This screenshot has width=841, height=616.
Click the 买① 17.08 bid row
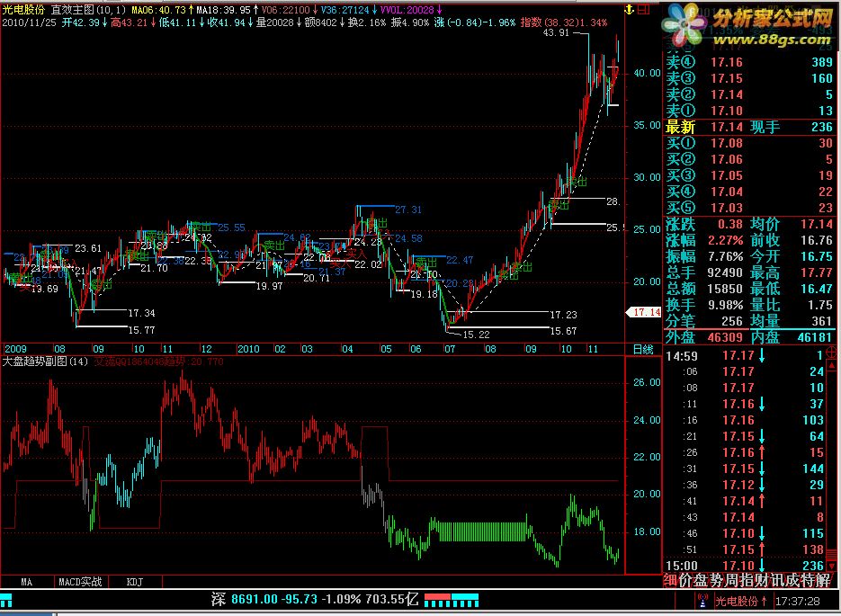point(748,143)
